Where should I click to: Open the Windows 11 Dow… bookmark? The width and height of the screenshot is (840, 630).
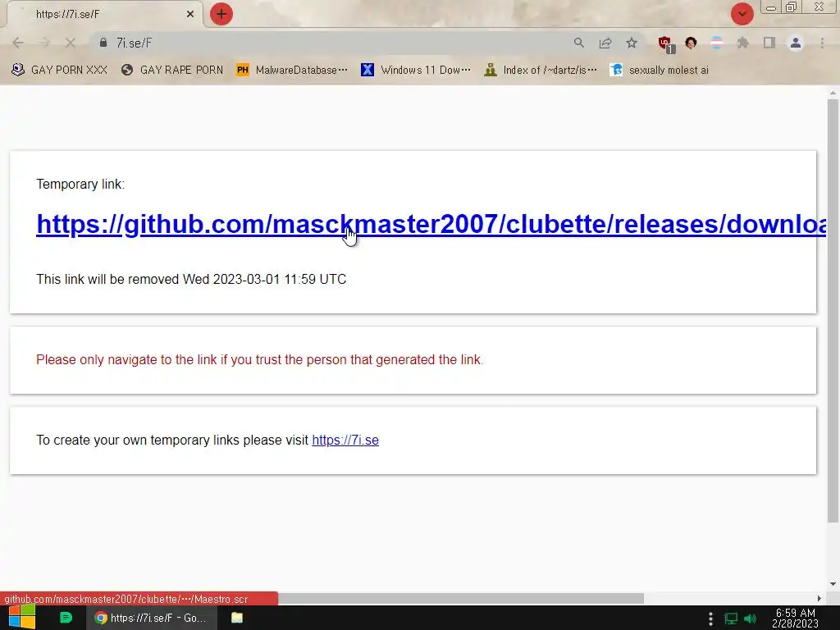(416, 71)
